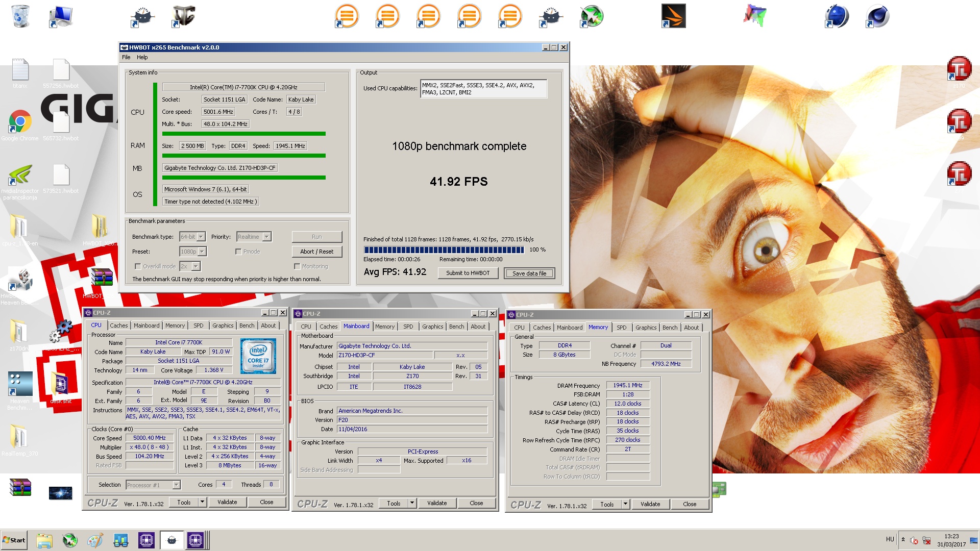Click Validate in left CPU-Z window
Screen dimensions: 980x551
click(227, 502)
